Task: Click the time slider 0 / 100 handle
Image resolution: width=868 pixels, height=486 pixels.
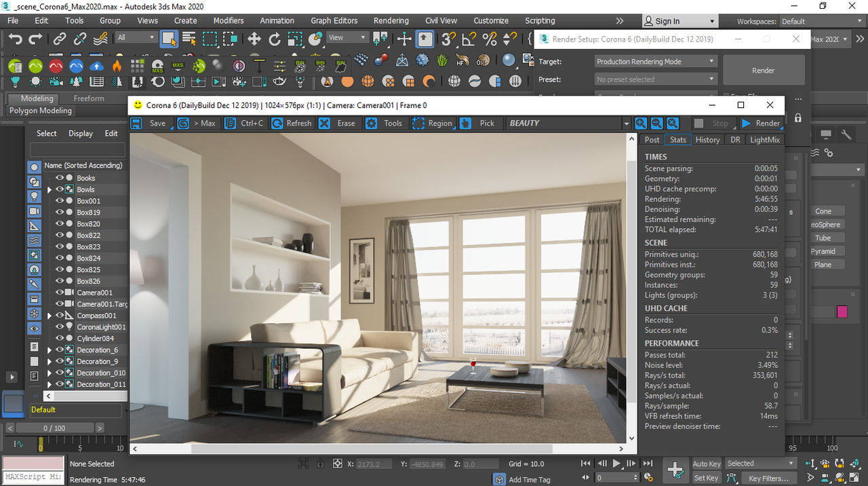Action: click(55, 428)
